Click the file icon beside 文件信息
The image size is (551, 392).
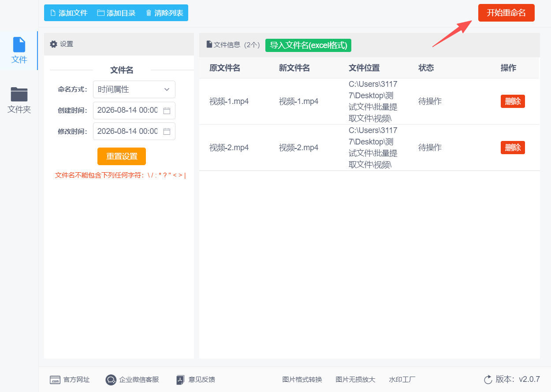click(209, 44)
